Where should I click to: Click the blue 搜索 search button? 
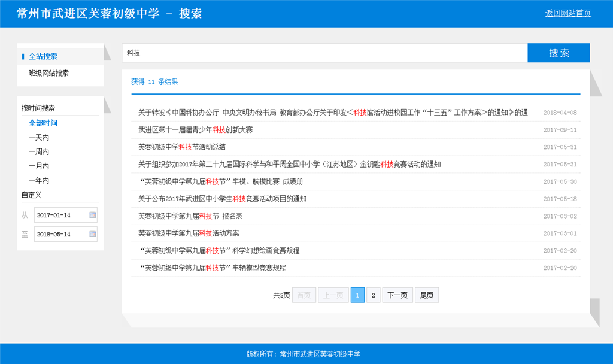coord(559,53)
